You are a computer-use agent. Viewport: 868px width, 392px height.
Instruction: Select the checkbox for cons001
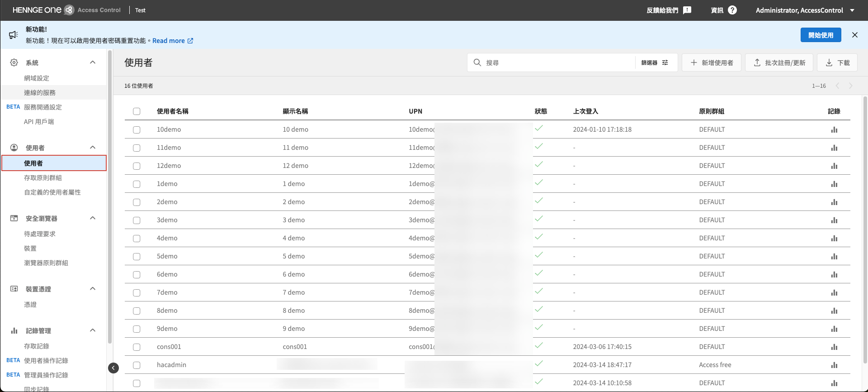137,347
